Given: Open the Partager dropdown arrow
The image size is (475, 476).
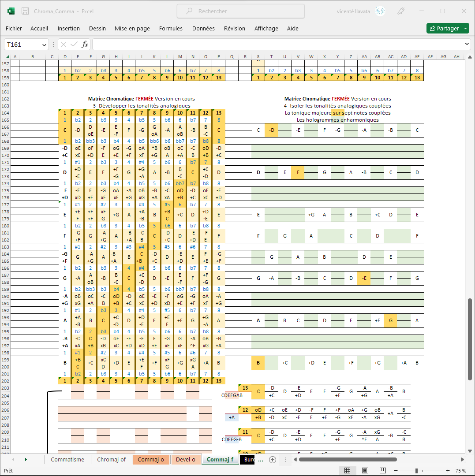Looking at the screenshot, I should tap(466, 28).
